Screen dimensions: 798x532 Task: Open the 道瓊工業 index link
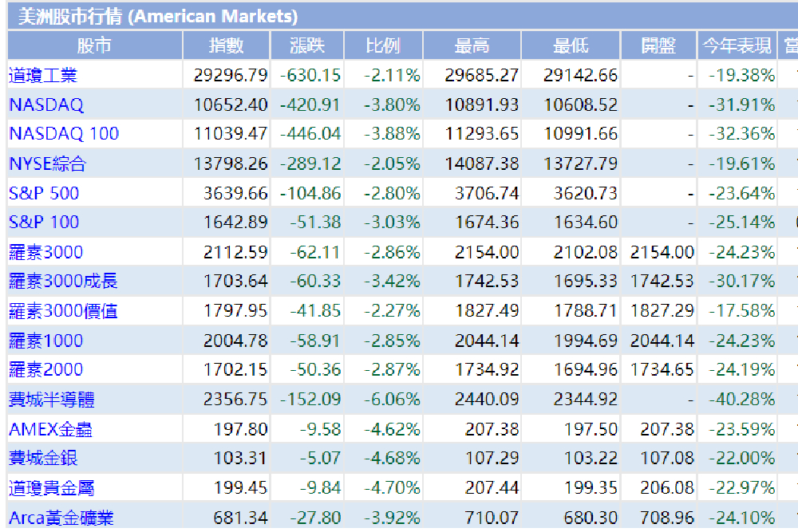[43, 75]
